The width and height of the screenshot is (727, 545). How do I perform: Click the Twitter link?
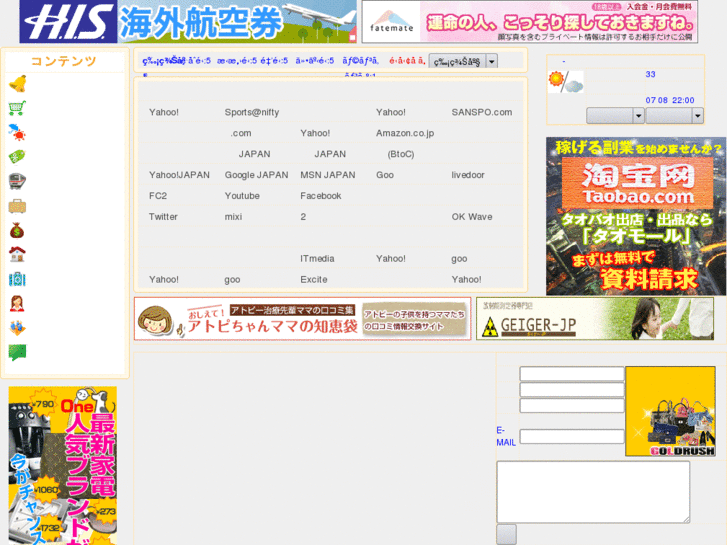163,217
